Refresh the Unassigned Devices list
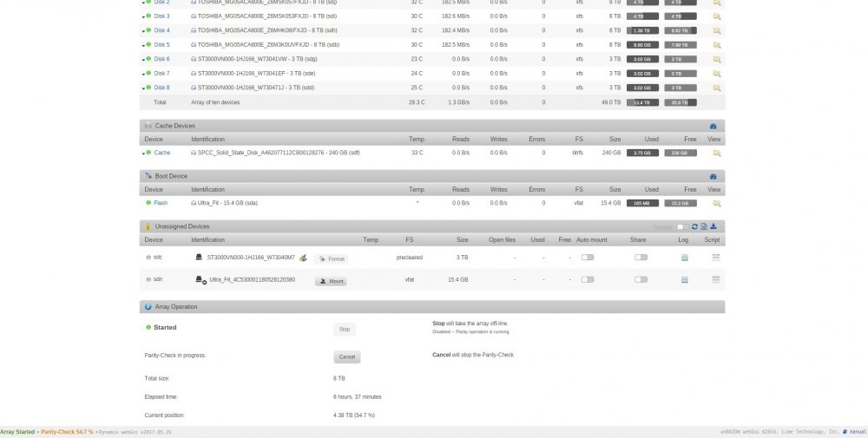The width and height of the screenshot is (868, 438). coord(694,226)
